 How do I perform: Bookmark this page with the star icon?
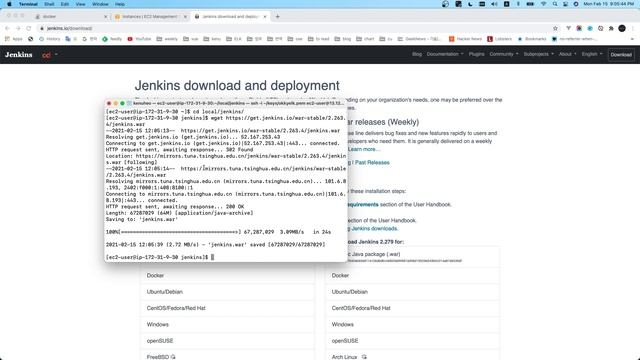[x=555, y=28]
